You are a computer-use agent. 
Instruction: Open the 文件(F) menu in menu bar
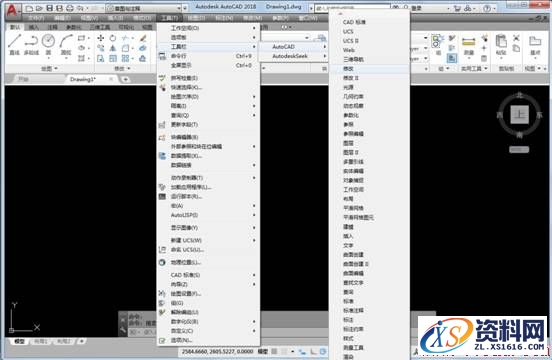(x=36, y=18)
